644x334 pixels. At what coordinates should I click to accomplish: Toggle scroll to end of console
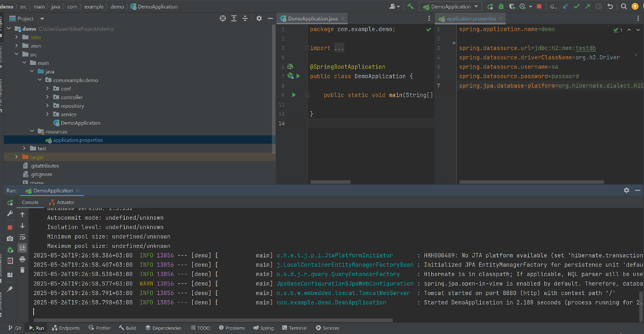23,248
